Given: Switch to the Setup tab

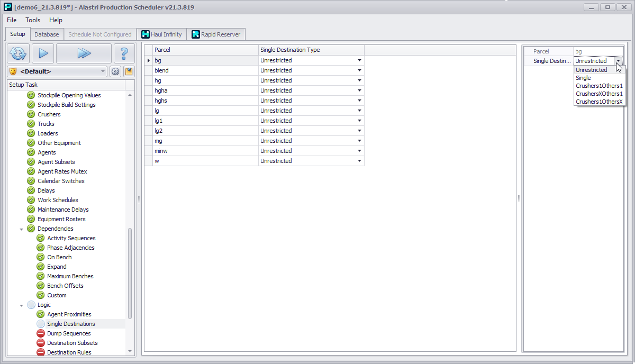Looking at the screenshot, I should pyautogui.click(x=17, y=34).
